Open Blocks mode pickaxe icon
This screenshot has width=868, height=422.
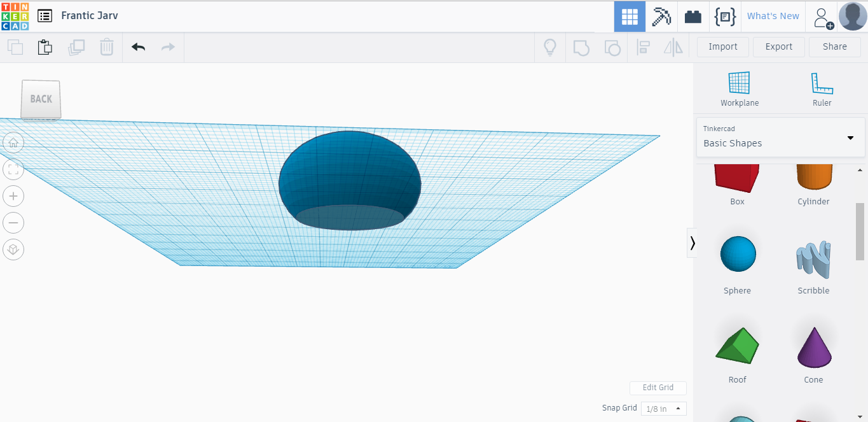[x=661, y=17]
